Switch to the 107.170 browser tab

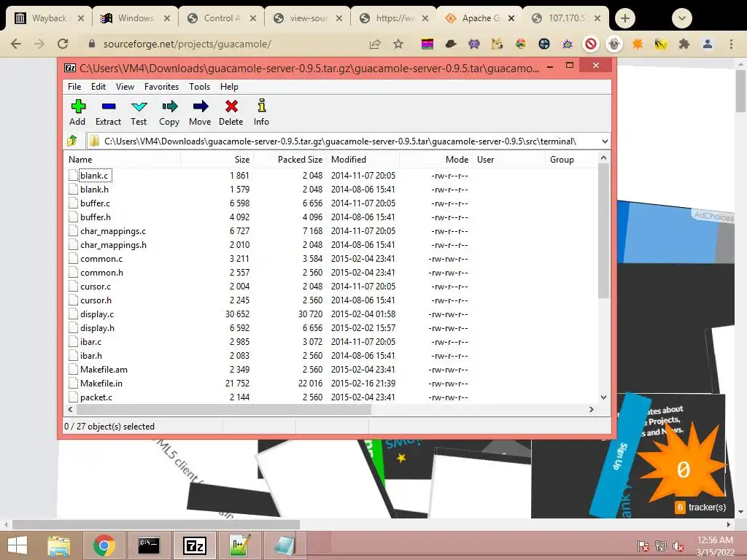(x=566, y=18)
